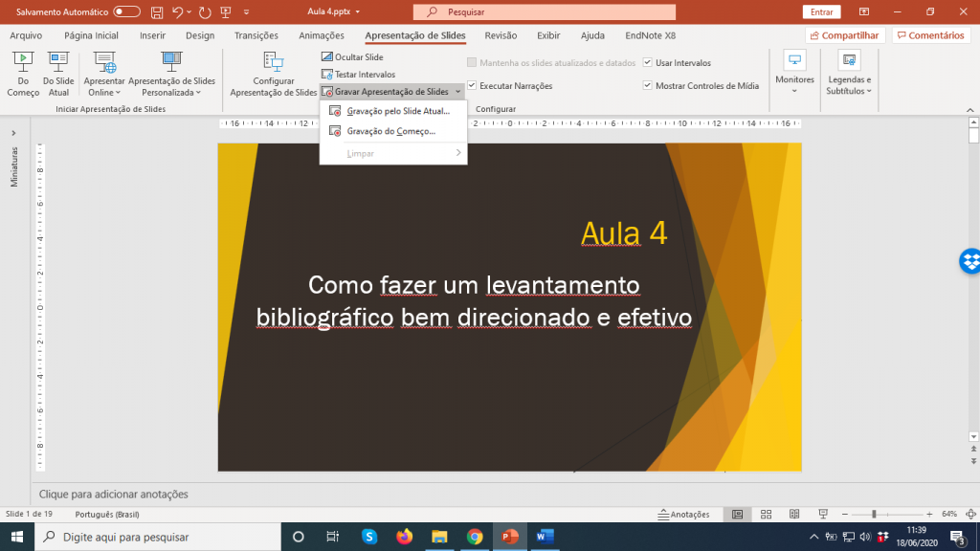Redo the last action
This screenshot has height=551, width=980.
pos(205,11)
